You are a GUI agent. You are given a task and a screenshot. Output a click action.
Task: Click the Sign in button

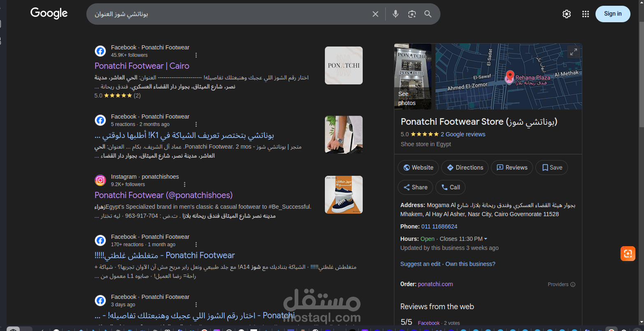coord(613,14)
